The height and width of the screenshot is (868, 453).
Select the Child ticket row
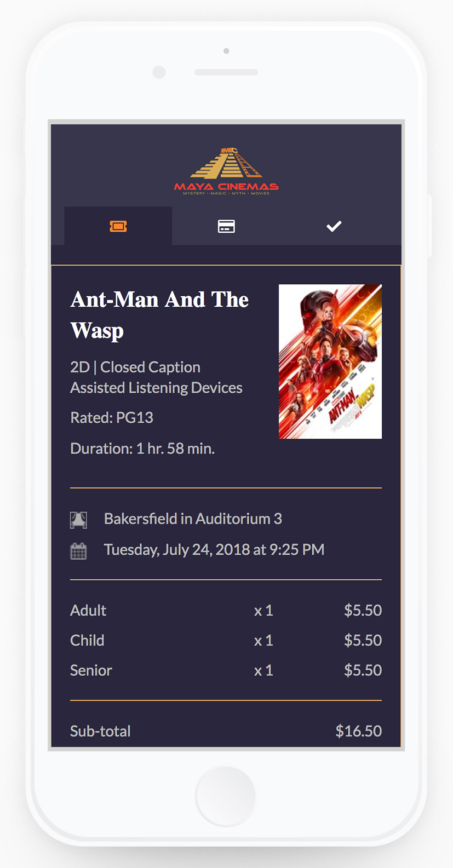point(87,640)
